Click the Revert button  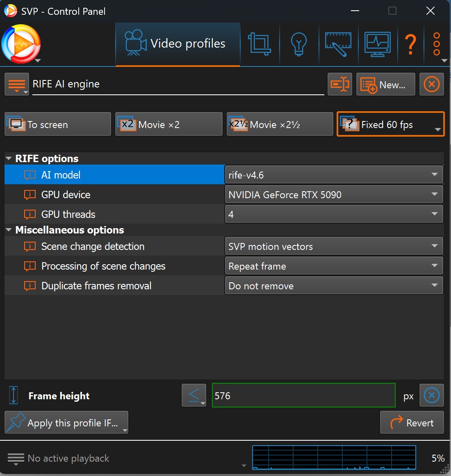click(412, 423)
